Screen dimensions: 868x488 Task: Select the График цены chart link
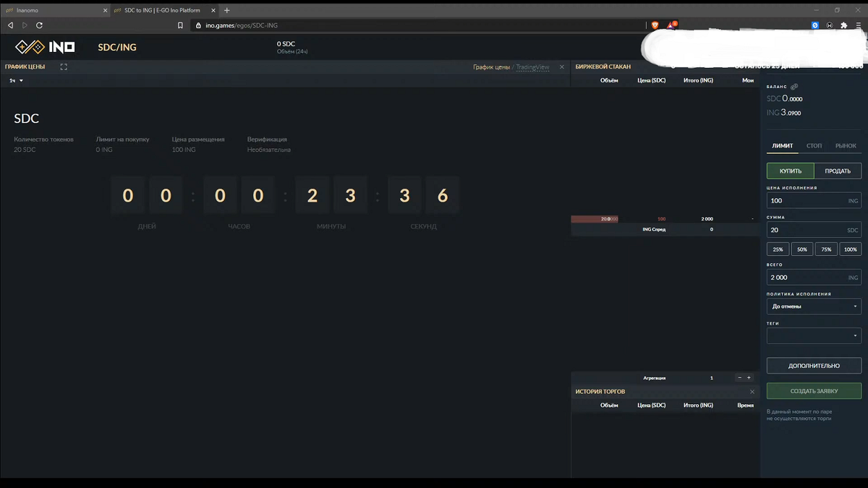(x=491, y=67)
